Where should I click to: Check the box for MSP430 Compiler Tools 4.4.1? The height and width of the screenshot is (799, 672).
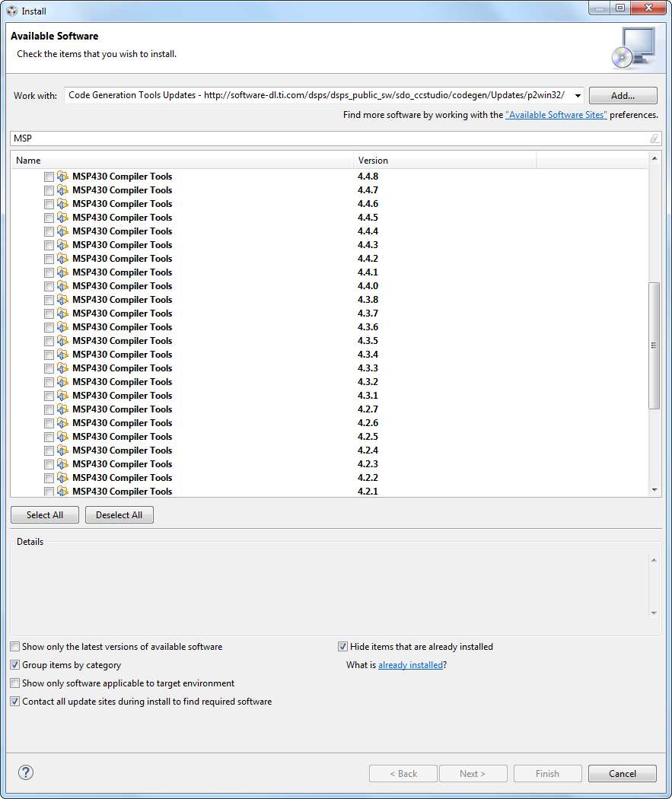[x=49, y=273]
